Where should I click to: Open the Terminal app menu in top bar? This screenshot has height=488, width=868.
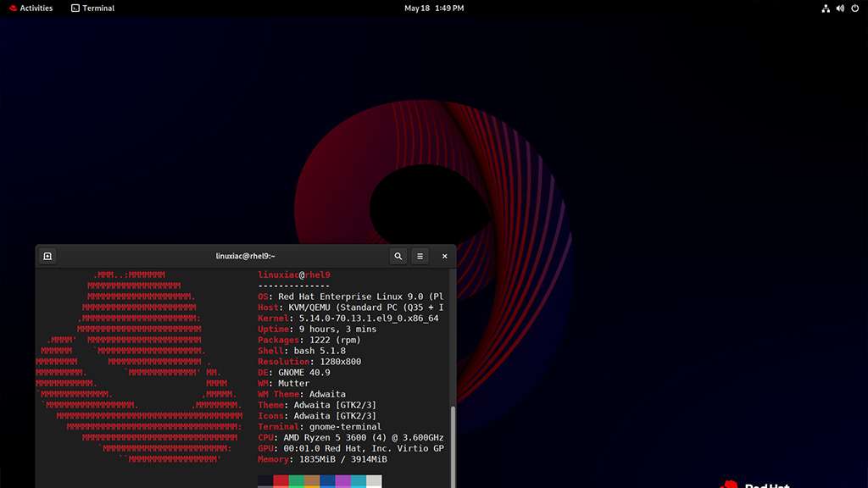point(92,8)
